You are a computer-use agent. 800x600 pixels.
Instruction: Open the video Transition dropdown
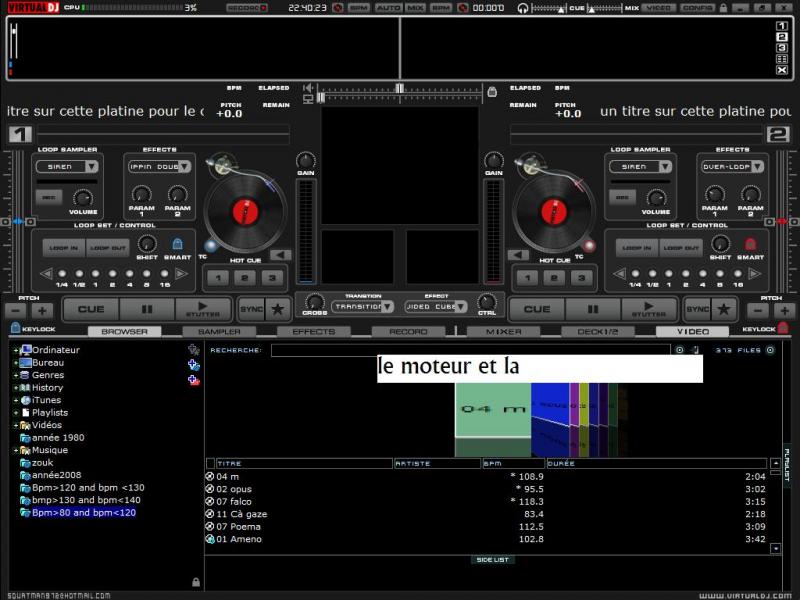[x=362, y=307]
